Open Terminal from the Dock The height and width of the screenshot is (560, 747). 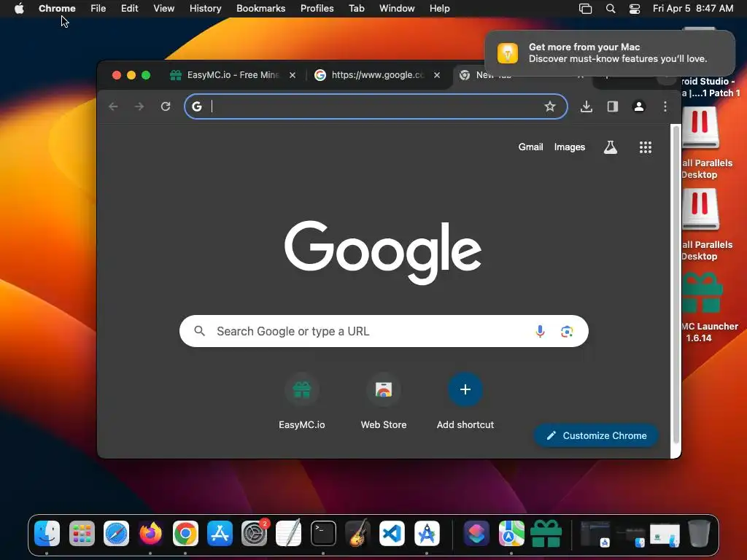[323, 533]
